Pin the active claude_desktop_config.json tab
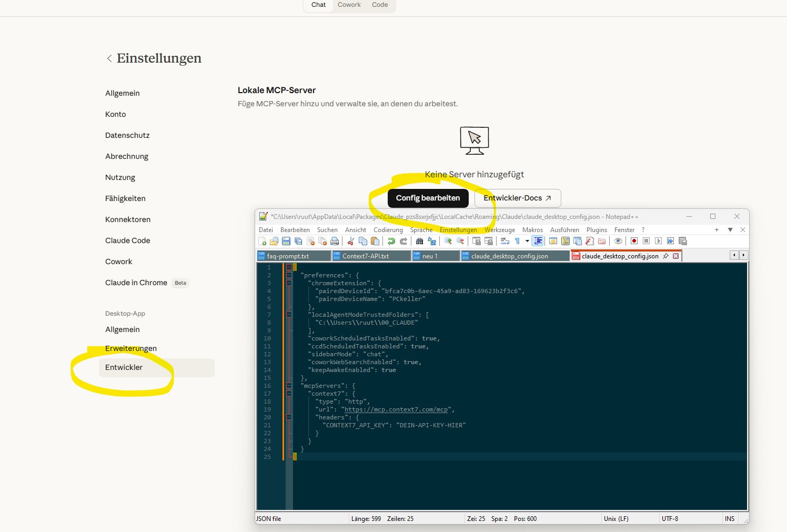The image size is (787, 532). (666, 256)
